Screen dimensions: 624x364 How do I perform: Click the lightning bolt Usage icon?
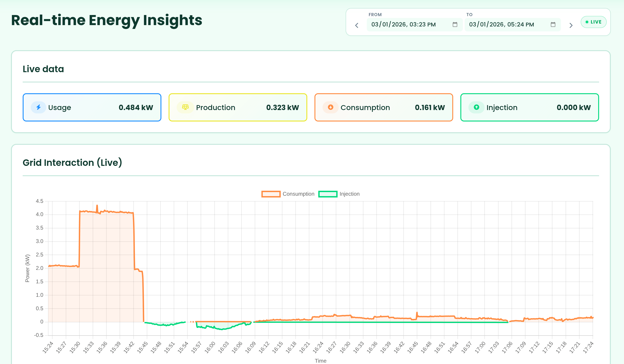38,107
